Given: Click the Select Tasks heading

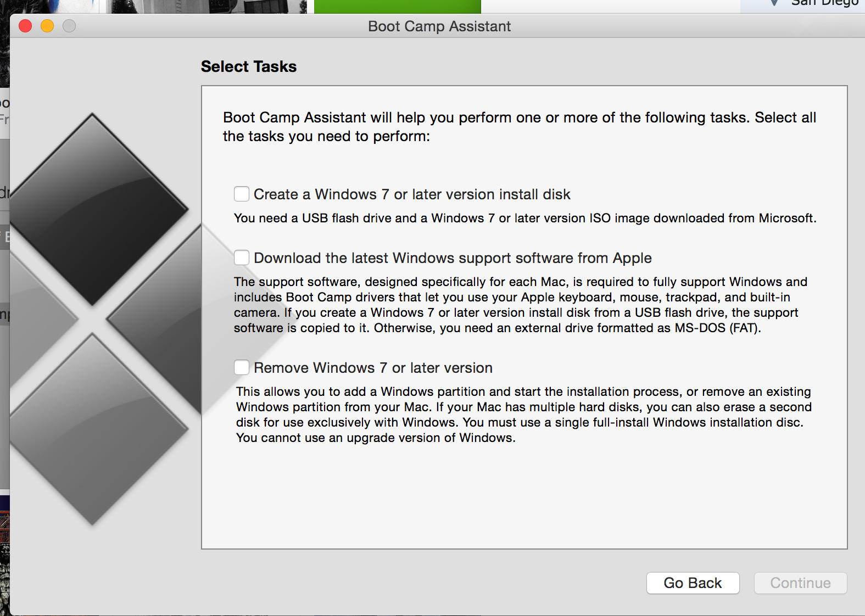Looking at the screenshot, I should coord(249,66).
